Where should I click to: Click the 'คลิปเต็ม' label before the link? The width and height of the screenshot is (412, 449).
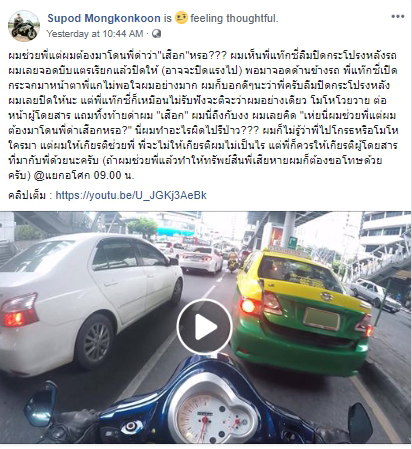(27, 195)
